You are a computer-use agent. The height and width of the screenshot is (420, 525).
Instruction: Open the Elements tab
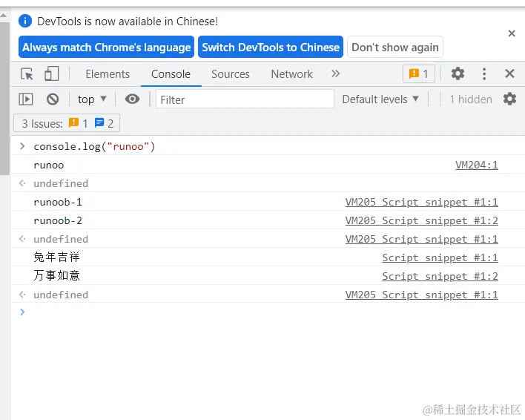point(108,74)
